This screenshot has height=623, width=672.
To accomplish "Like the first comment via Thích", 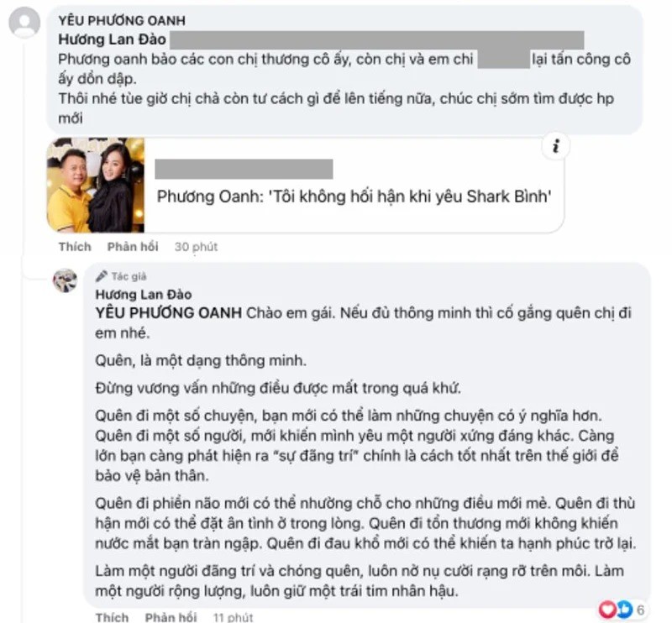I will 75,247.
